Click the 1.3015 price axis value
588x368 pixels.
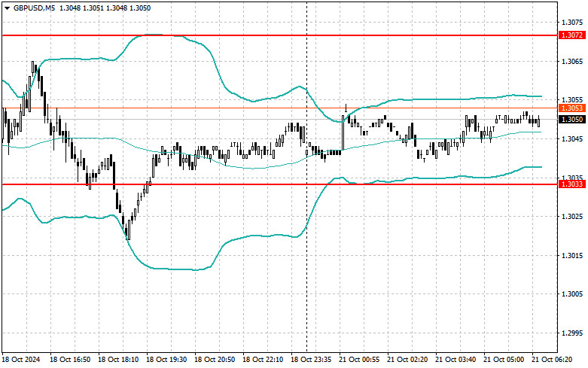tap(572, 256)
